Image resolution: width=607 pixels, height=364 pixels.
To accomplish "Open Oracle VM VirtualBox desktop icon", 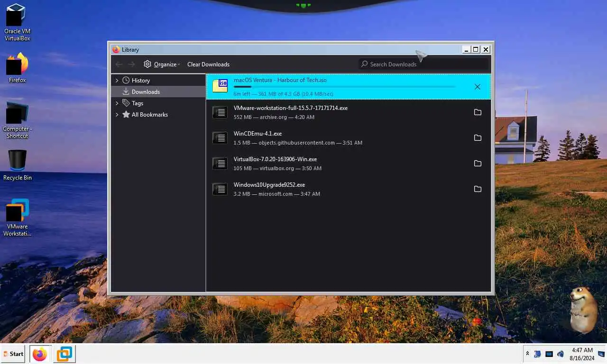I will tap(17, 22).
